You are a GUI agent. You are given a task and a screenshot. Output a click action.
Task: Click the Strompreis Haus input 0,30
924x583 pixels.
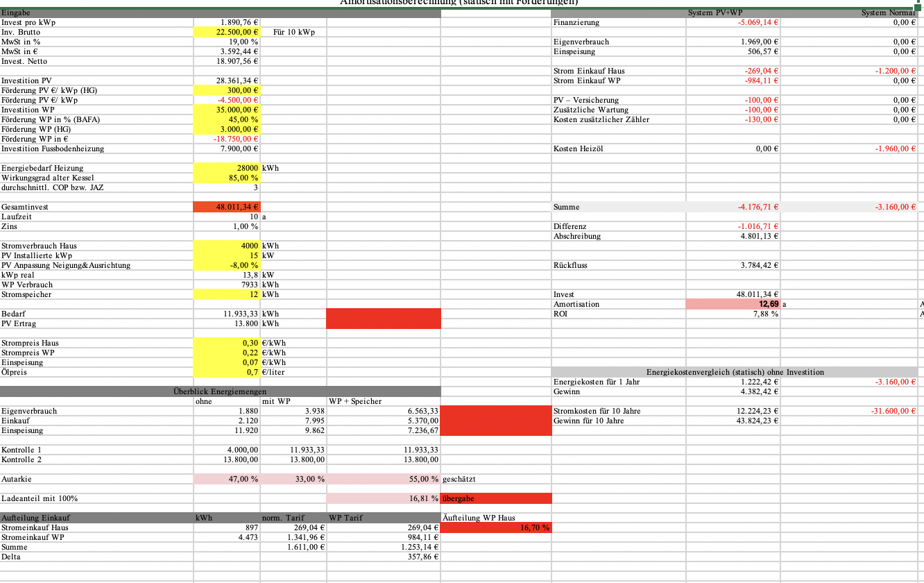click(227, 343)
